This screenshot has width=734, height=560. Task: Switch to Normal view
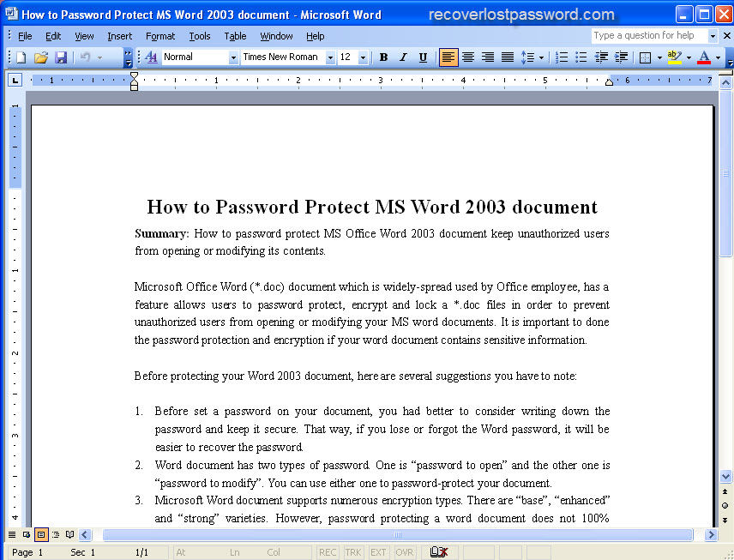click(12, 534)
